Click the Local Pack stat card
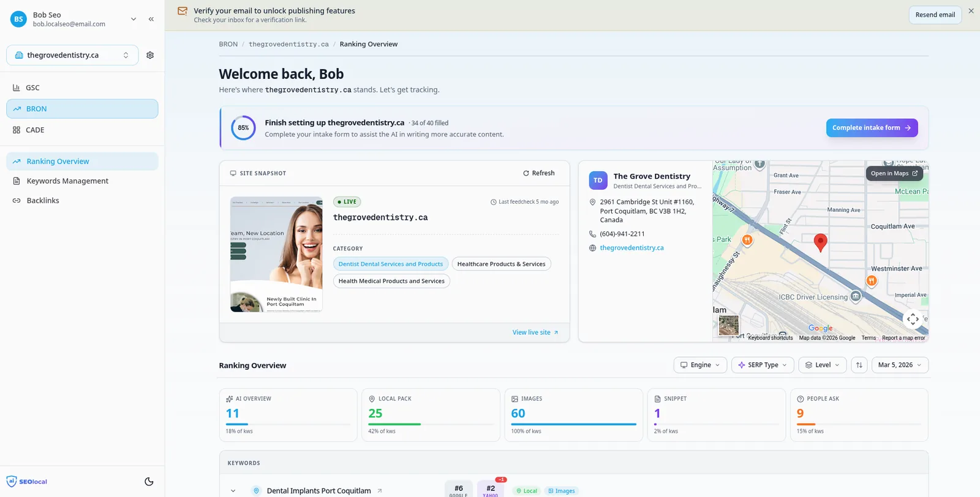The width and height of the screenshot is (980, 497). [x=431, y=415]
